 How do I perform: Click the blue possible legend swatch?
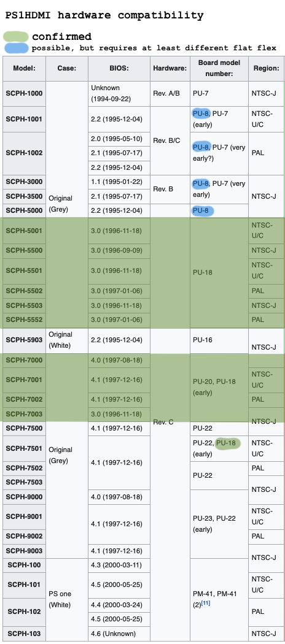point(15,48)
